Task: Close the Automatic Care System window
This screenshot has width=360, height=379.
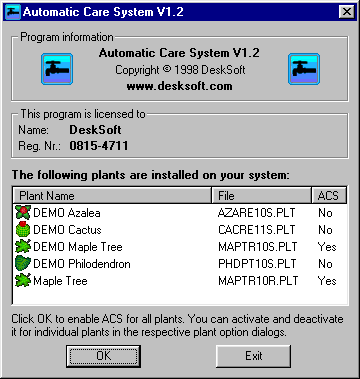Action: pyautogui.click(x=347, y=12)
